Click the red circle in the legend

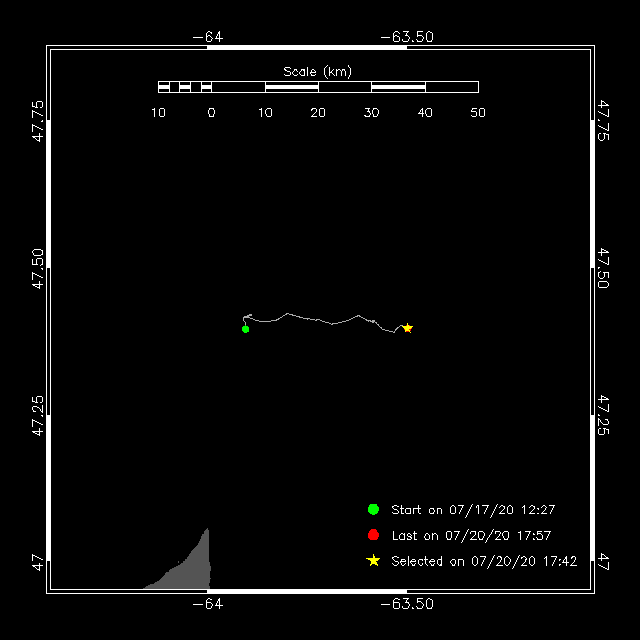click(373, 535)
